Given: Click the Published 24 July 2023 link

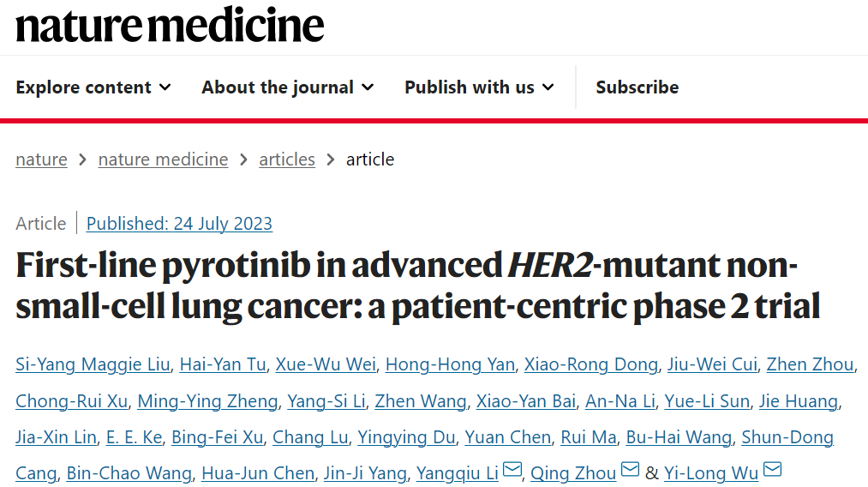Looking at the screenshot, I should tap(179, 224).
